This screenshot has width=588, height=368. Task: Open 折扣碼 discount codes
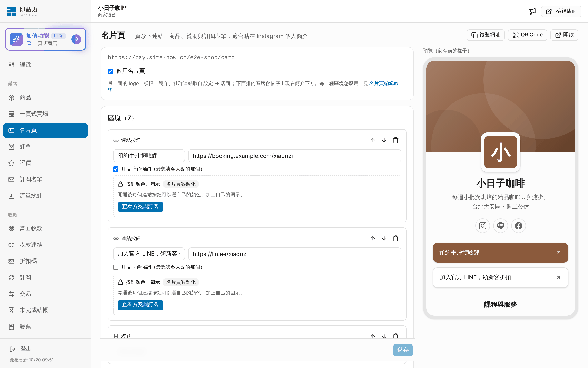click(46, 261)
